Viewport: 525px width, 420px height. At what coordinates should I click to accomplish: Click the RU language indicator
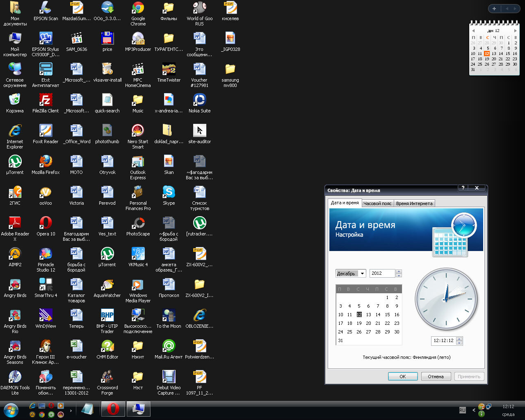(x=462, y=410)
